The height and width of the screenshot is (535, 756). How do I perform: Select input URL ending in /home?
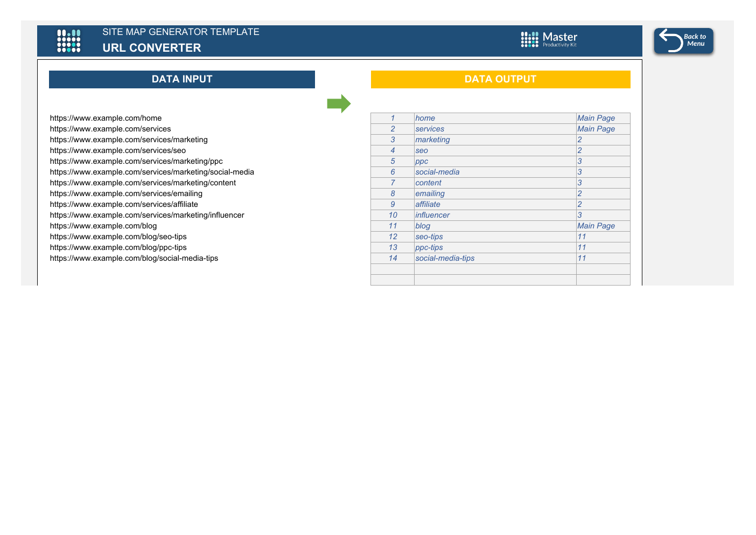(106, 118)
